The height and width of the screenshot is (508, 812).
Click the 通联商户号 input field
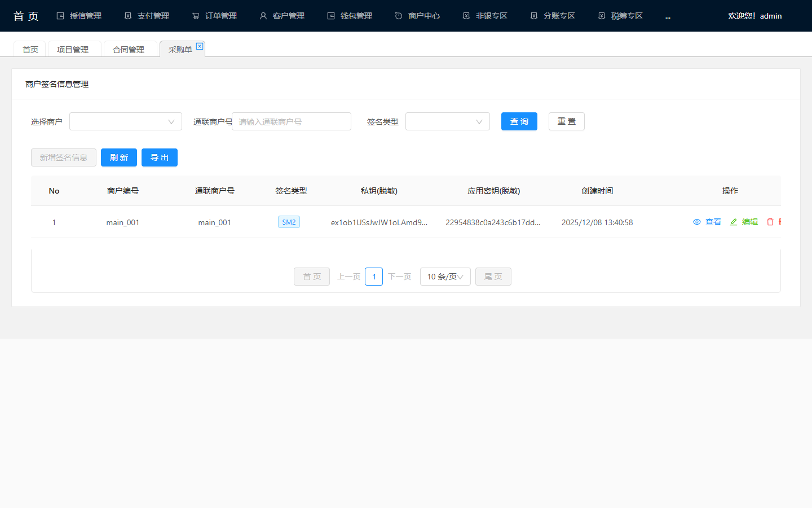coord(292,121)
